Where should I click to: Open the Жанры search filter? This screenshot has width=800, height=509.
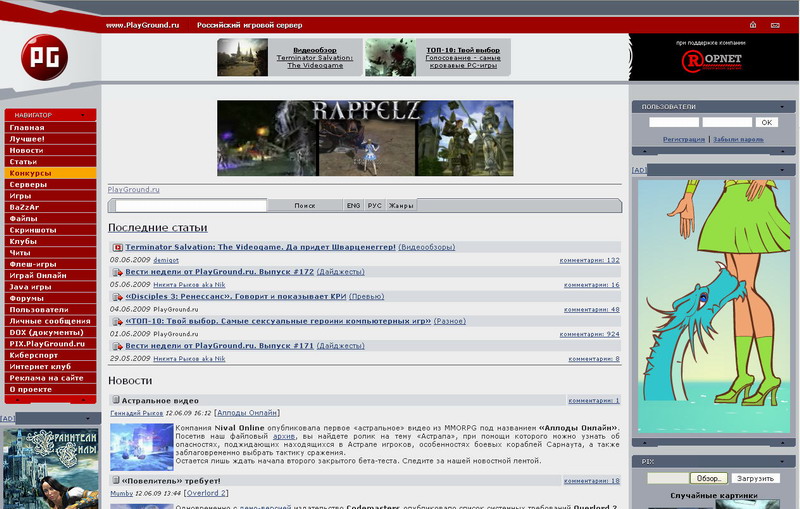[x=401, y=206]
